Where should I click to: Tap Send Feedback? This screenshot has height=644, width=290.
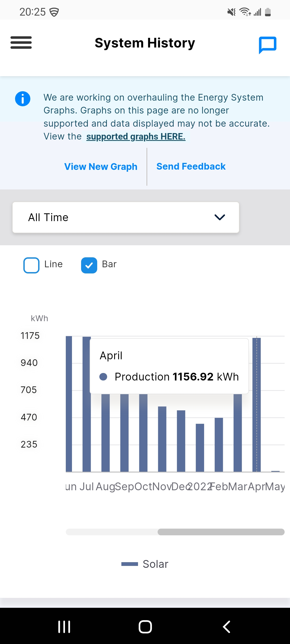pos(191,166)
